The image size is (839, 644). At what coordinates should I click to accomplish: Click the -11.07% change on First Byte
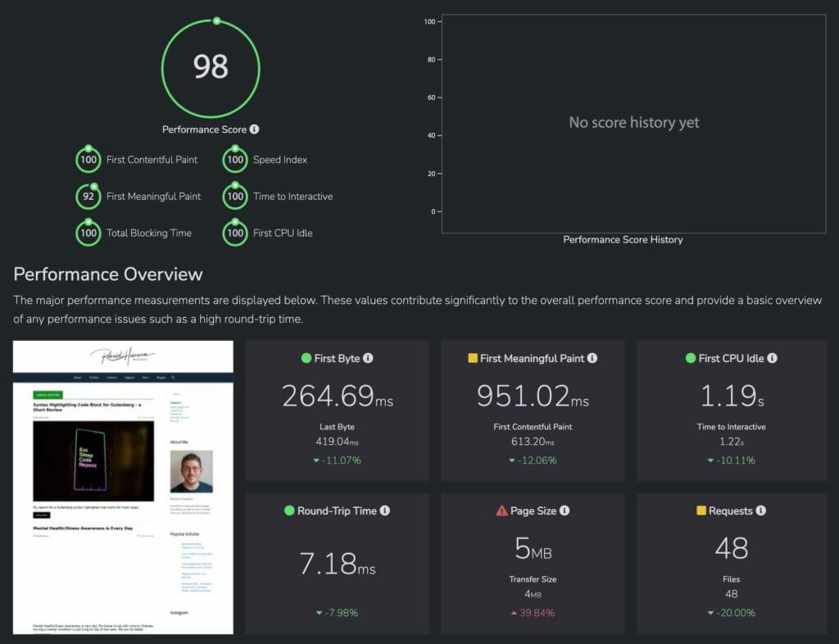337,460
